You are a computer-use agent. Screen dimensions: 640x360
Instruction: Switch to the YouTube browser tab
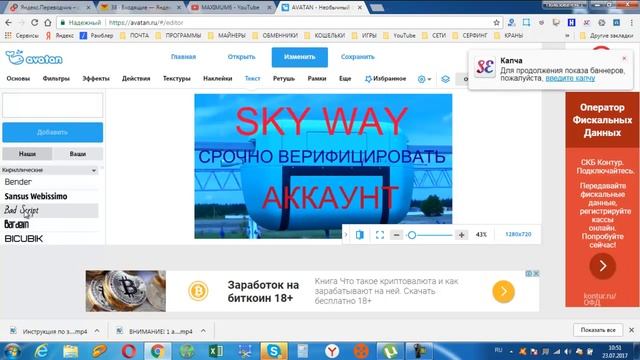click(231, 7)
